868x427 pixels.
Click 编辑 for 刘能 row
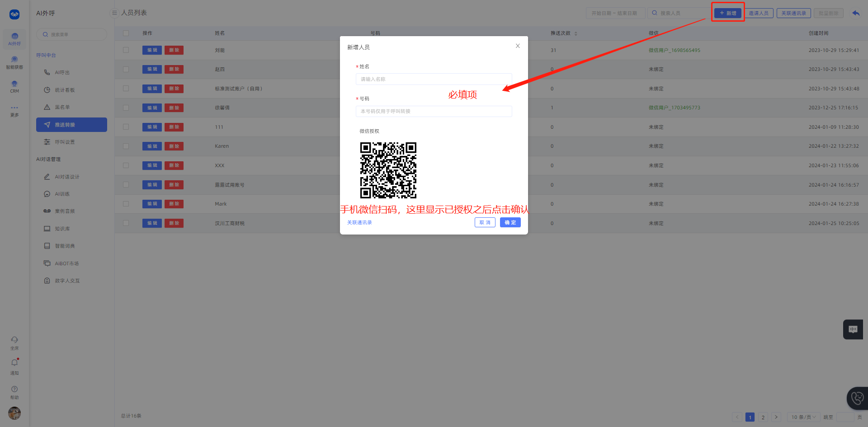(152, 50)
